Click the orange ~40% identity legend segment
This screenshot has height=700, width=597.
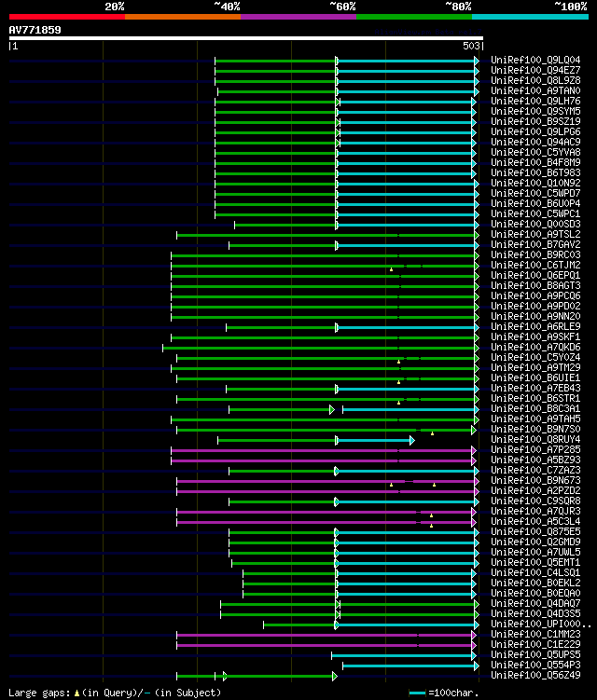pos(183,17)
